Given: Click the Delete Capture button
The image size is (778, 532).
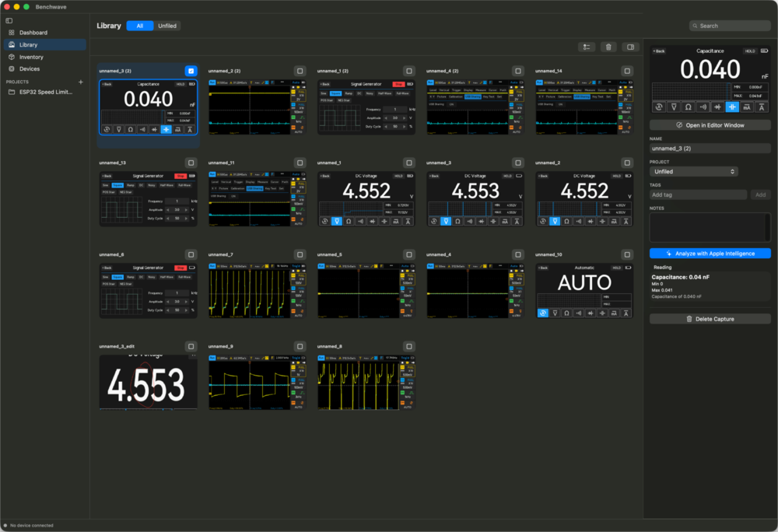Looking at the screenshot, I should click(710, 319).
